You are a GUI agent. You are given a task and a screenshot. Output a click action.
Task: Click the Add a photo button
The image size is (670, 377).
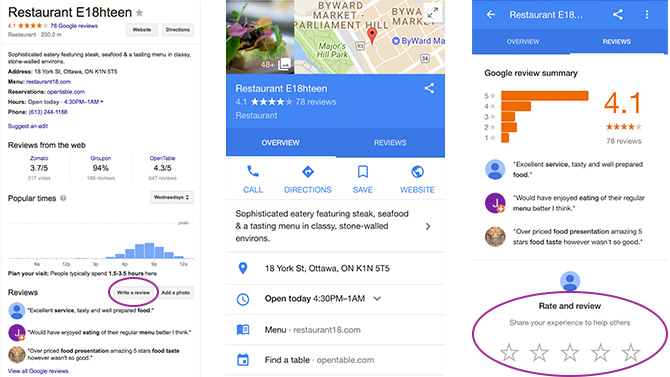176,292
